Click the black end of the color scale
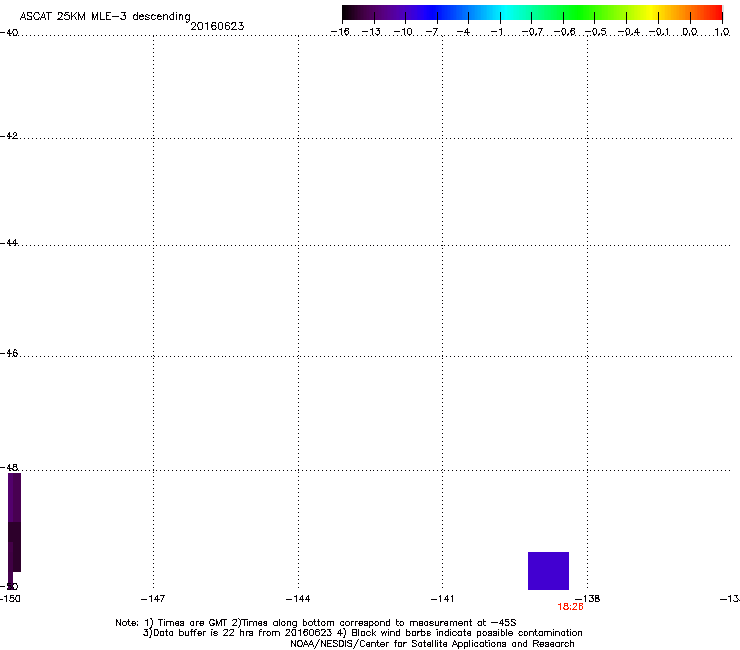Screen dimensions: 740x650 point(349,13)
